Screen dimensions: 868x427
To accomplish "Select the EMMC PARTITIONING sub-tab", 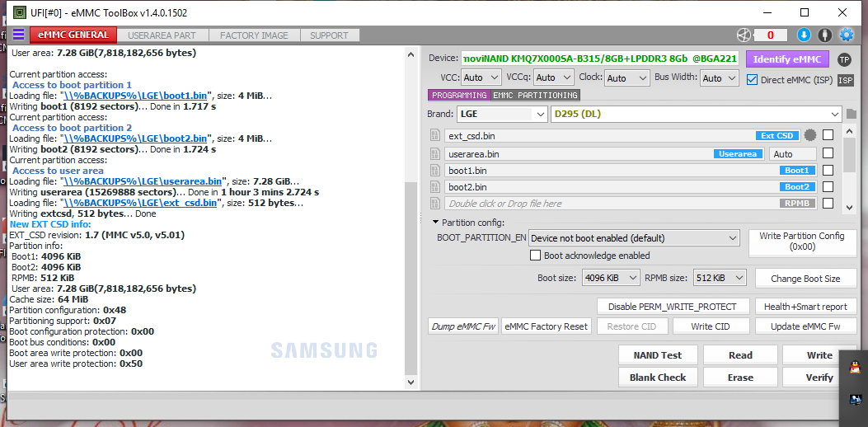I will point(535,96).
